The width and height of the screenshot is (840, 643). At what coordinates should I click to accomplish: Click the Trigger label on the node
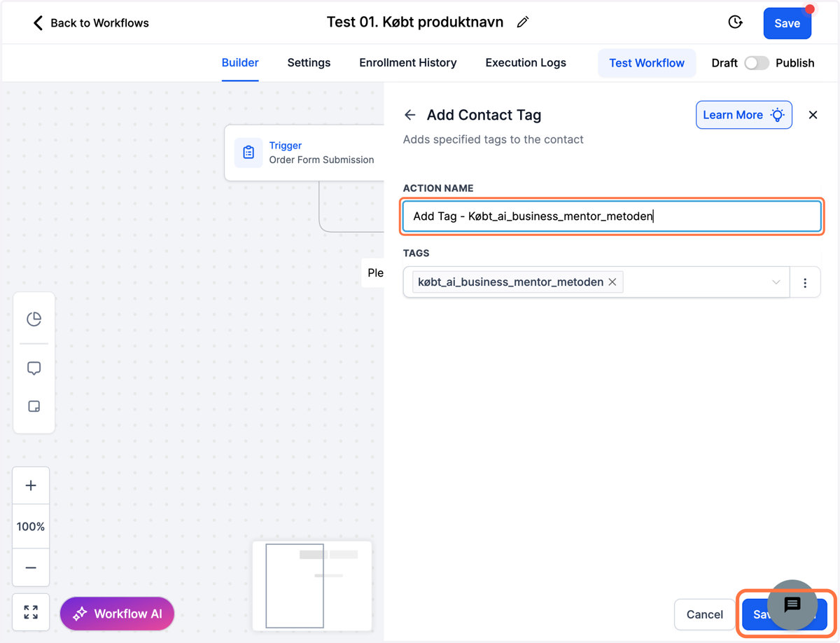coord(286,146)
